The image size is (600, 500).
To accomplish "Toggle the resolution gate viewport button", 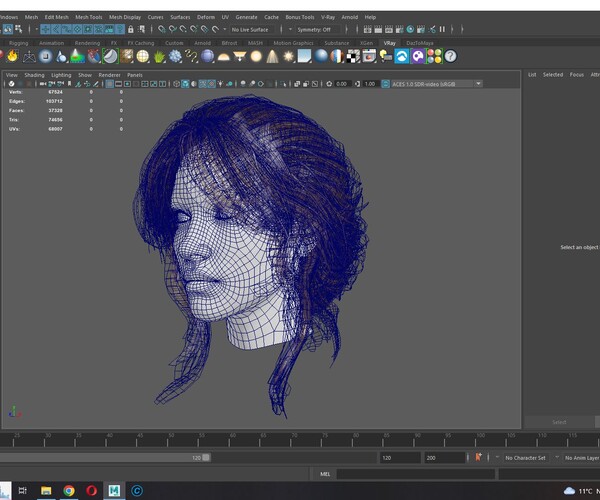I will (127, 84).
